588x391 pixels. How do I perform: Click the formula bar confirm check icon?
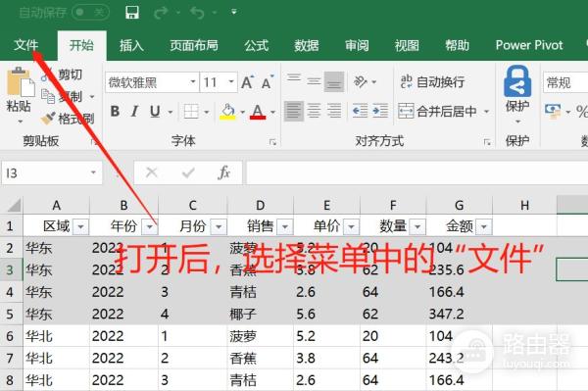point(188,172)
